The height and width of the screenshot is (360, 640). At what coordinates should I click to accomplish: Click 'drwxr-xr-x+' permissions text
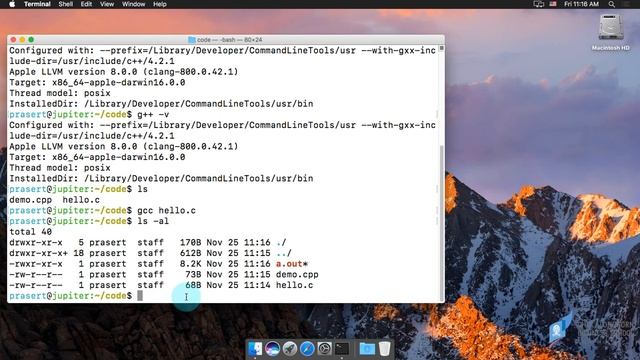(x=38, y=253)
